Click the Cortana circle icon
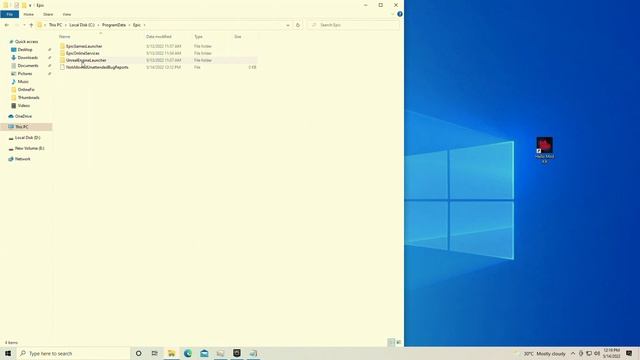The image size is (640, 360). pyautogui.click(x=138, y=353)
